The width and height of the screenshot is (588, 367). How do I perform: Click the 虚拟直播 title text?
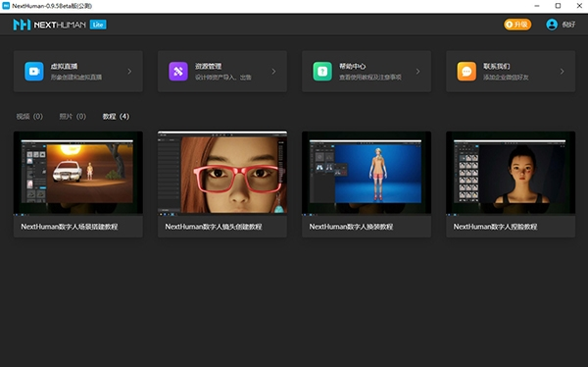click(x=64, y=66)
